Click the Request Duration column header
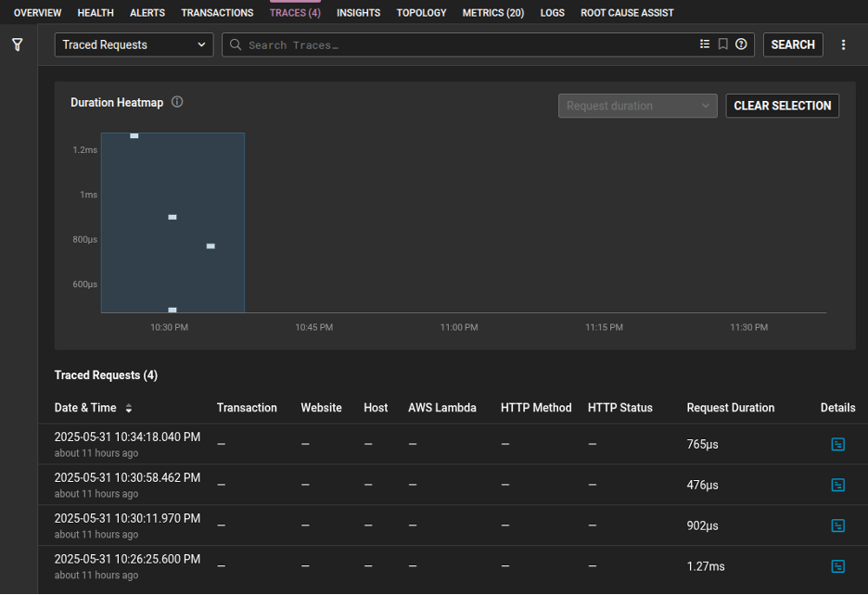This screenshot has height=595, width=868. tap(730, 408)
